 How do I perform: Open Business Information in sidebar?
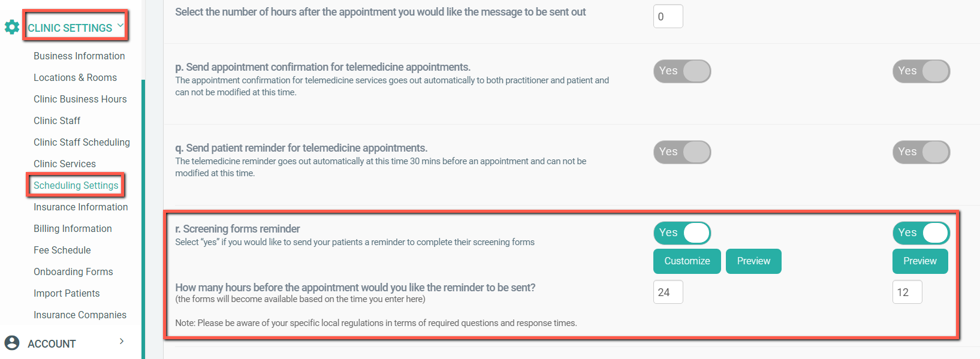[x=79, y=56]
